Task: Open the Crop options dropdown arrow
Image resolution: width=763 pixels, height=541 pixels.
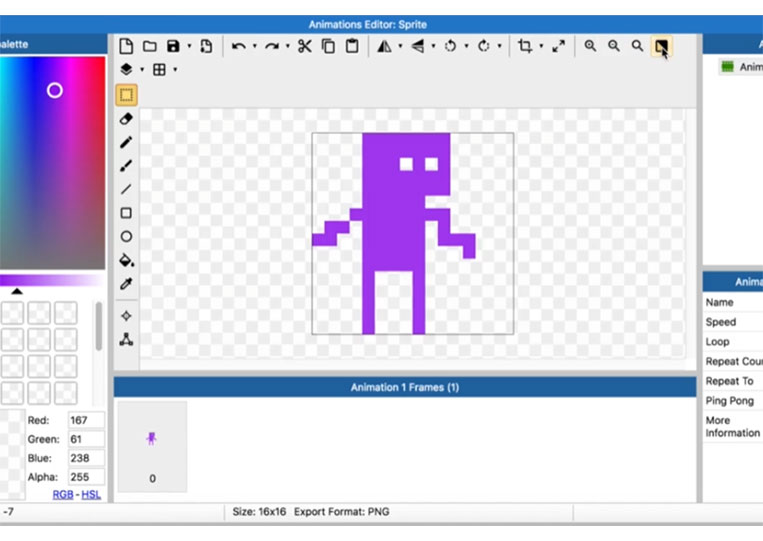Action: pos(541,46)
